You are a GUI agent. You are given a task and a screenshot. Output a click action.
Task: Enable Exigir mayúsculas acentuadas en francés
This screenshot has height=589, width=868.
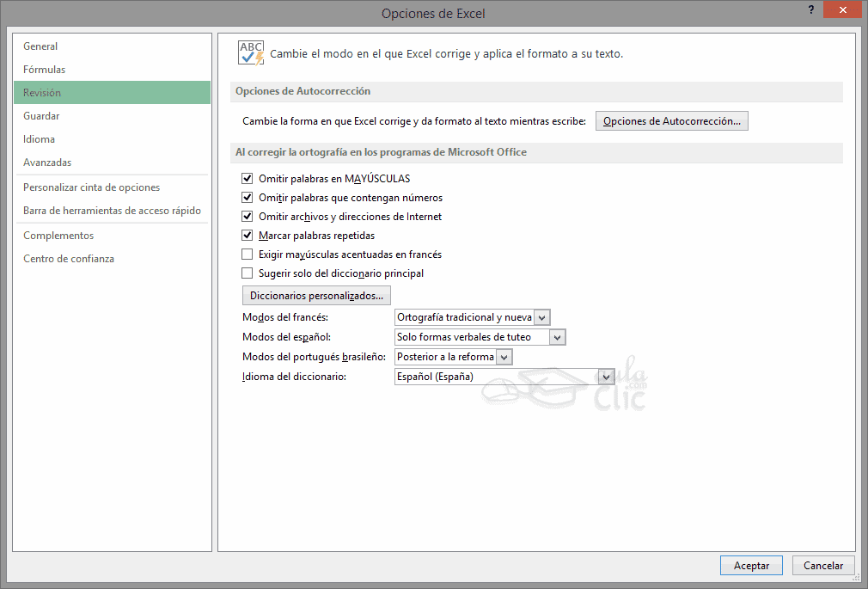click(x=248, y=255)
